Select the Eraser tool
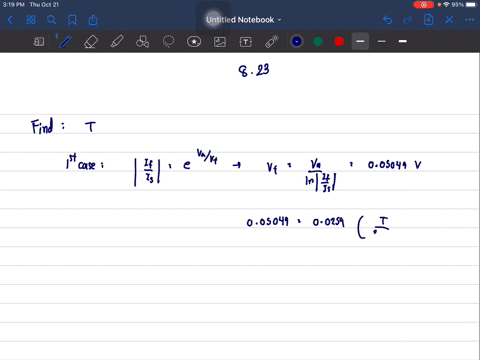Viewport: 480px width, 360px height. tap(91, 42)
